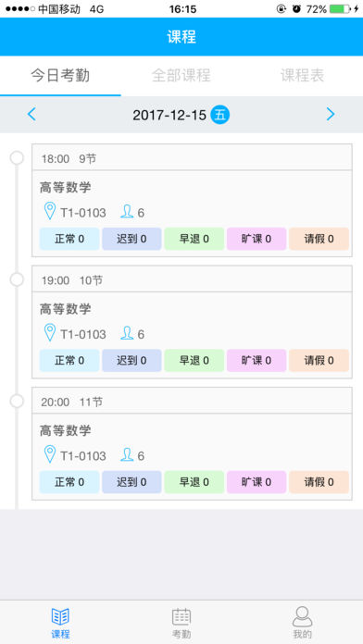Tap location pin icon in 11节 class card
Viewport: 363px width, 644px height.
pos(50,454)
